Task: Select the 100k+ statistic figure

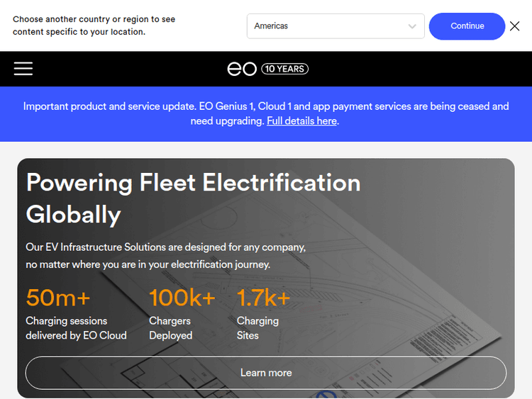Action: point(182,298)
